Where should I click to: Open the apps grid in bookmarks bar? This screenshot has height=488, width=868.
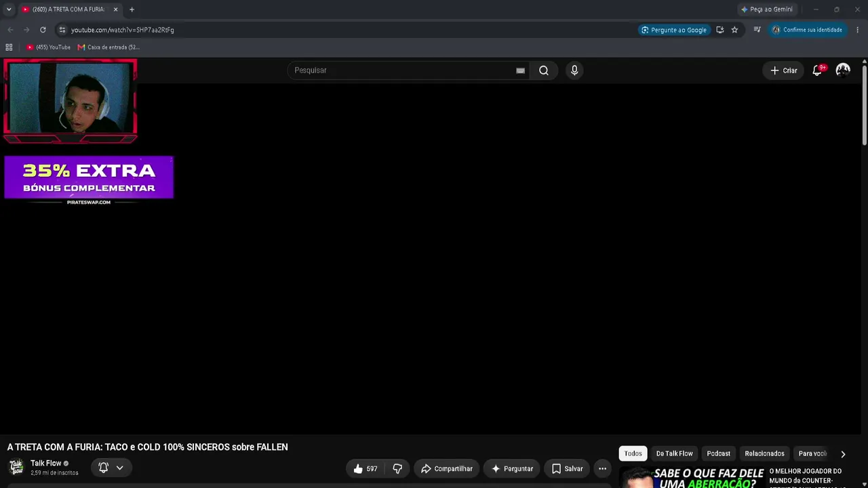pos(9,47)
